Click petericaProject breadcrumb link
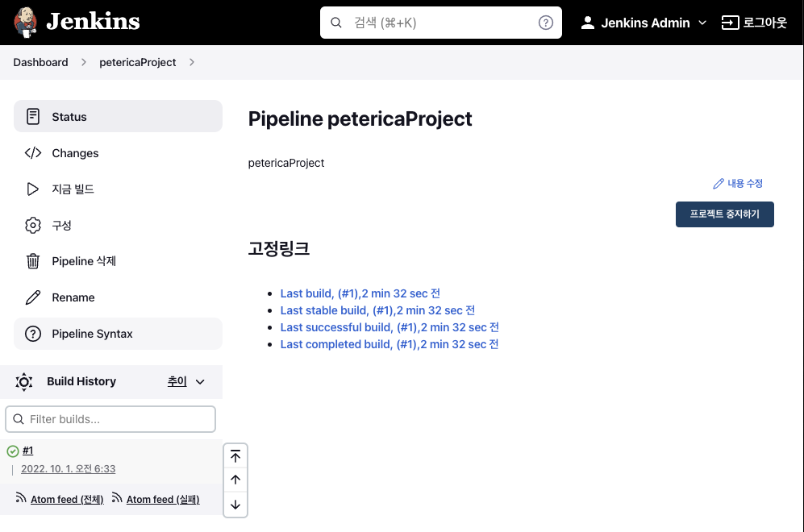The image size is (804, 532). pos(137,62)
